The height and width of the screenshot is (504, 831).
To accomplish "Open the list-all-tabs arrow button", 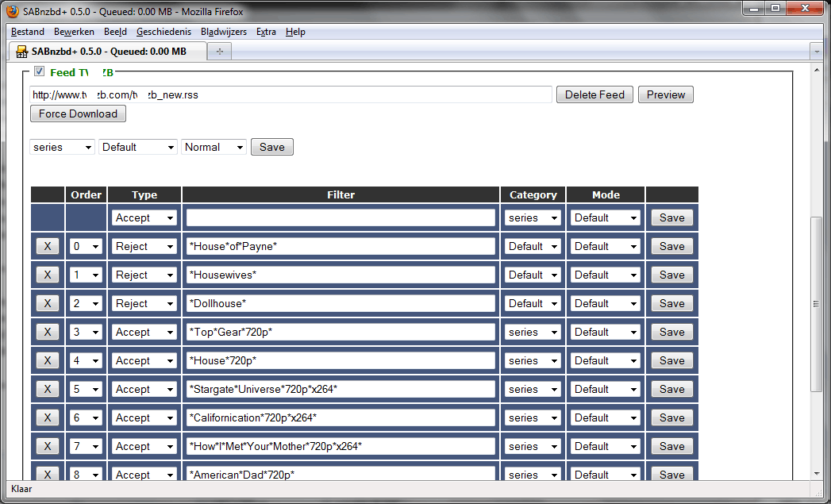I will pyautogui.click(x=816, y=52).
